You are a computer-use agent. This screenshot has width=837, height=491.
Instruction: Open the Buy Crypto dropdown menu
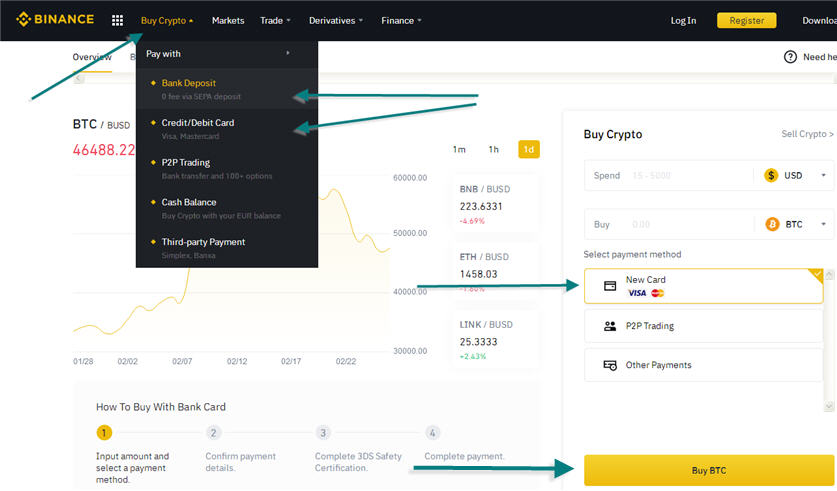point(167,20)
